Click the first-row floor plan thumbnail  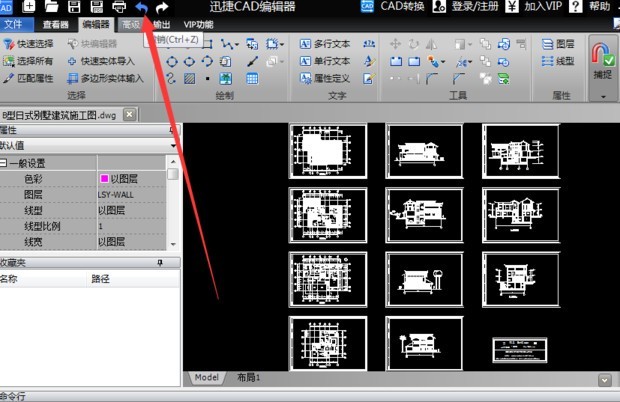pyautogui.click(x=328, y=151)
